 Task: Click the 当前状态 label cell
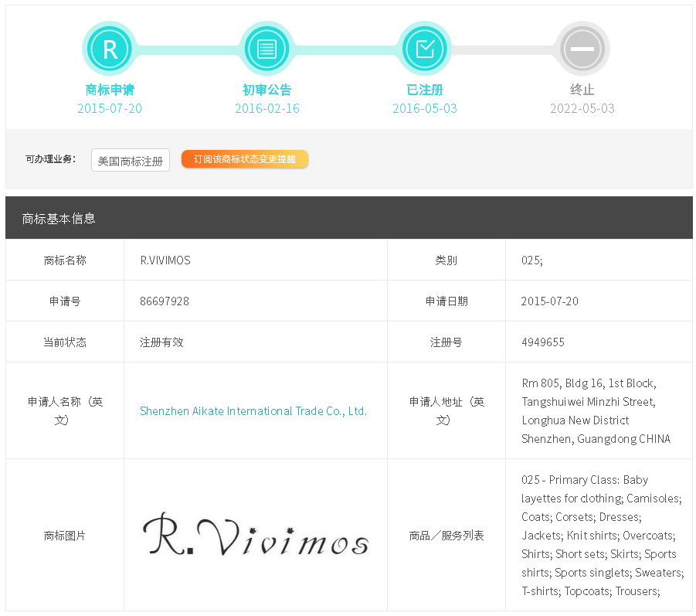click(x=65, y=342)
